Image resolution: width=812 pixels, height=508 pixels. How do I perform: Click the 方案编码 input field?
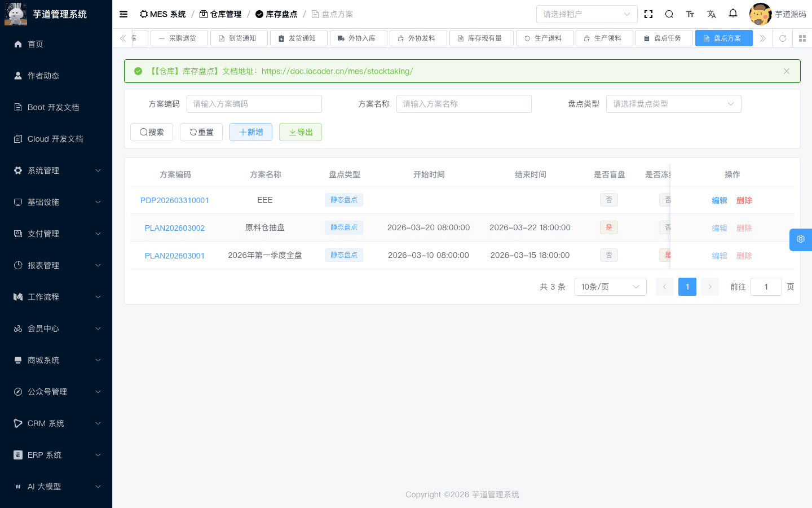coord(254,104)
